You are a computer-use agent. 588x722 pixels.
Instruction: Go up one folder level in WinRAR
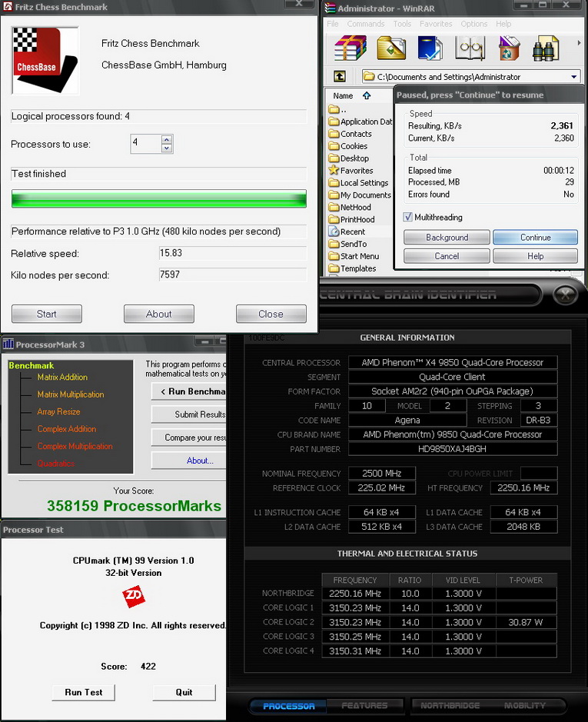pos(340,76)
